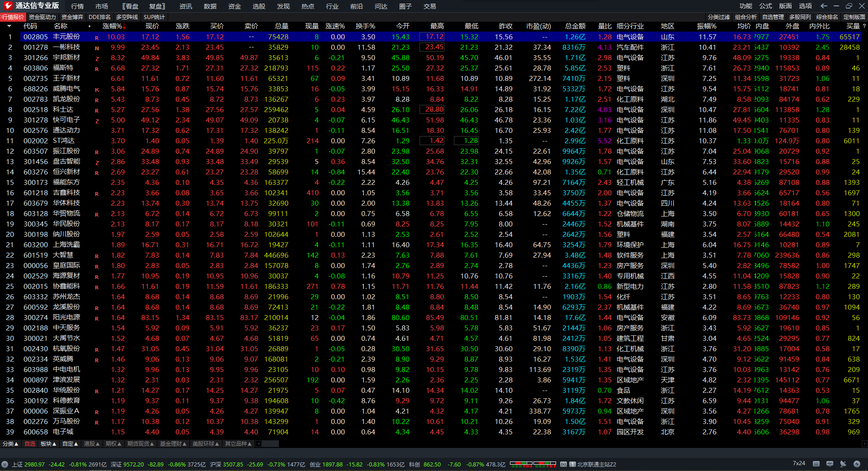Click the Z marker on 盘古智能 row
The image size is (868, 471).
pos(97,163)
